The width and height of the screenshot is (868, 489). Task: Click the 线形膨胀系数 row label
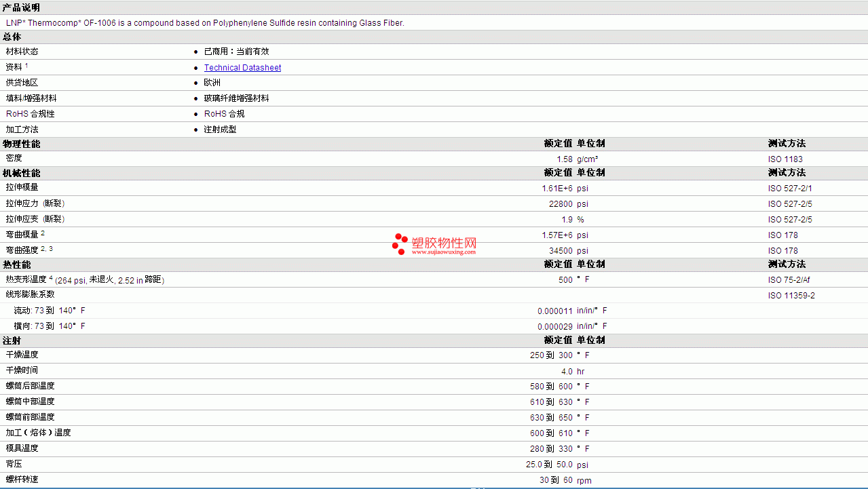click(31, 294)
